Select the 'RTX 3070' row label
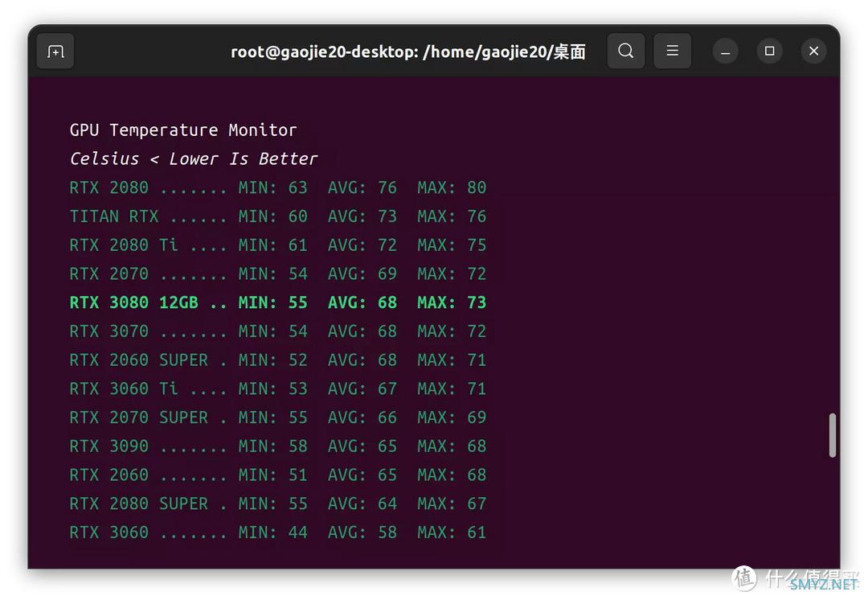 click(x=109, y=331)
